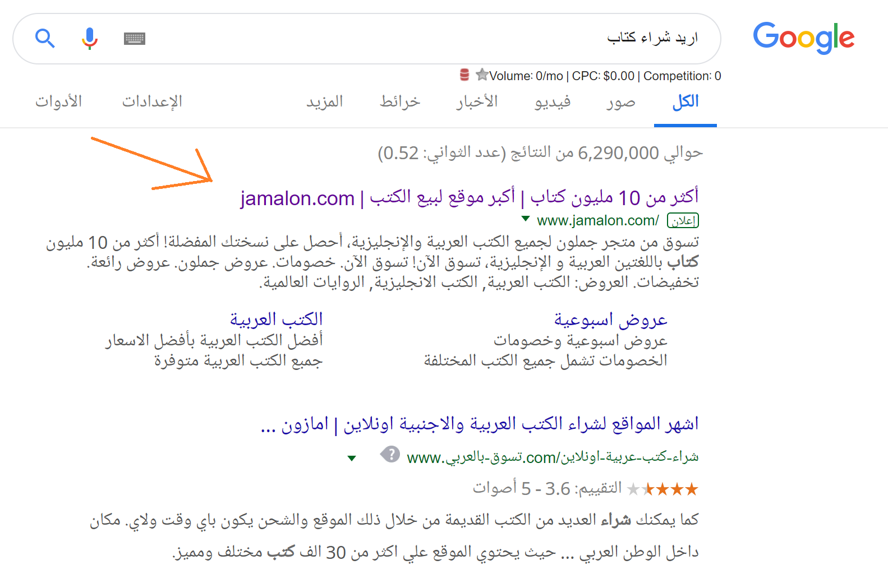
Task: Click the star icon beside Volume stats
Action: [481, 74]
